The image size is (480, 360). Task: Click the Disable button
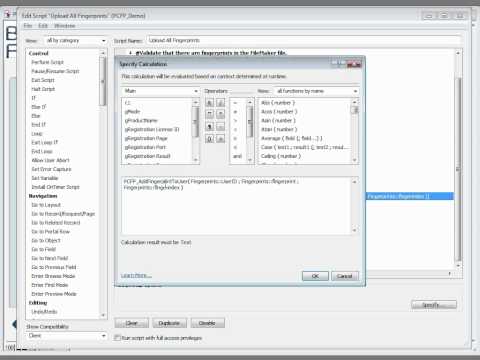click(x=207, y=323)
